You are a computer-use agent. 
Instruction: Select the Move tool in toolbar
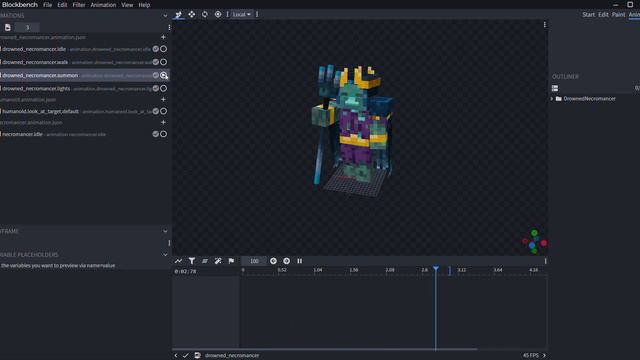pos(191,14)
